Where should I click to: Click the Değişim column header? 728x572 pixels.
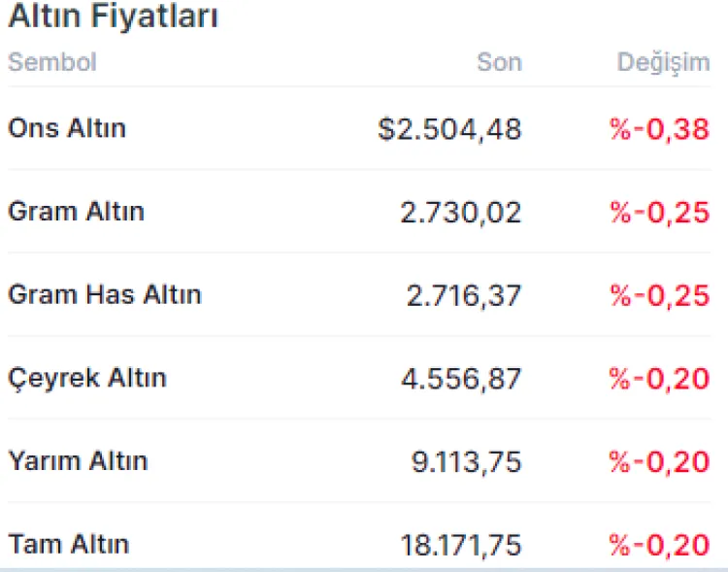point(664,62)
